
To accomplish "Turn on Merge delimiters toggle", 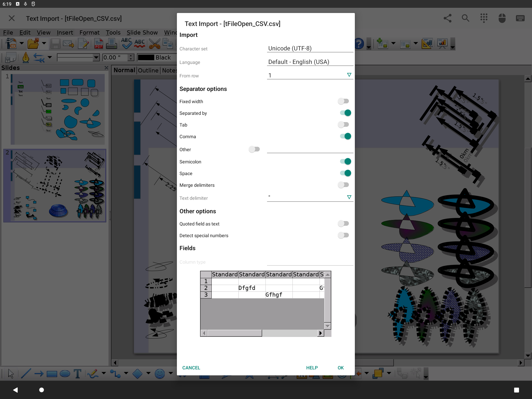I will (343, 185).
